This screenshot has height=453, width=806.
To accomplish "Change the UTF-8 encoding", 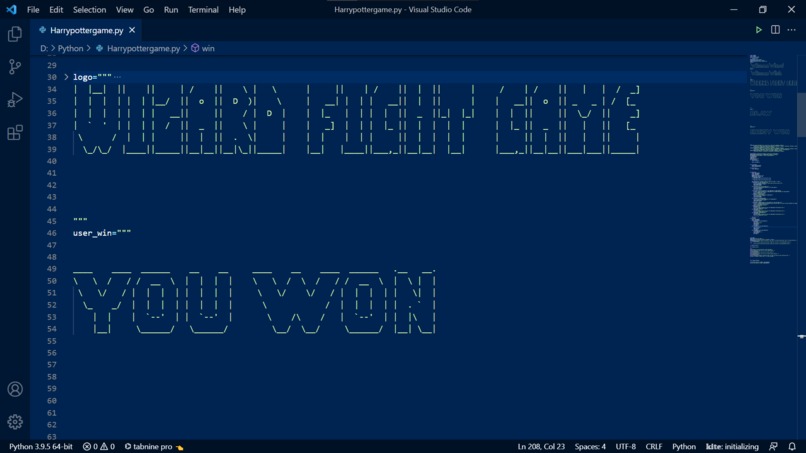I will click(x=626, y=446).
